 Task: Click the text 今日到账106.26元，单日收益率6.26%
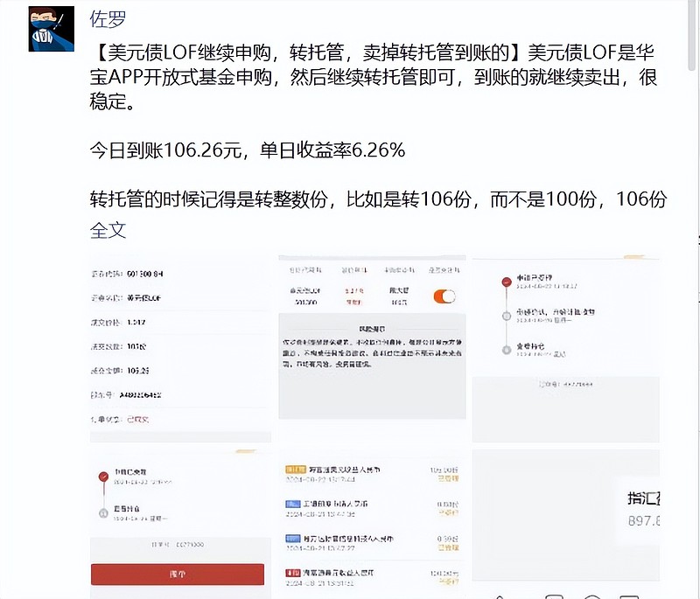[248, 150]
